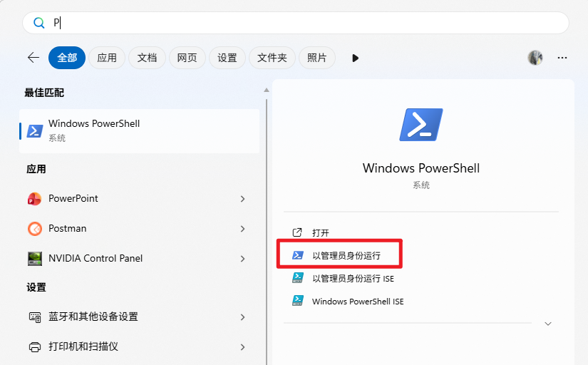Click the search input field
588x365 pixels.
click(296, 23)
